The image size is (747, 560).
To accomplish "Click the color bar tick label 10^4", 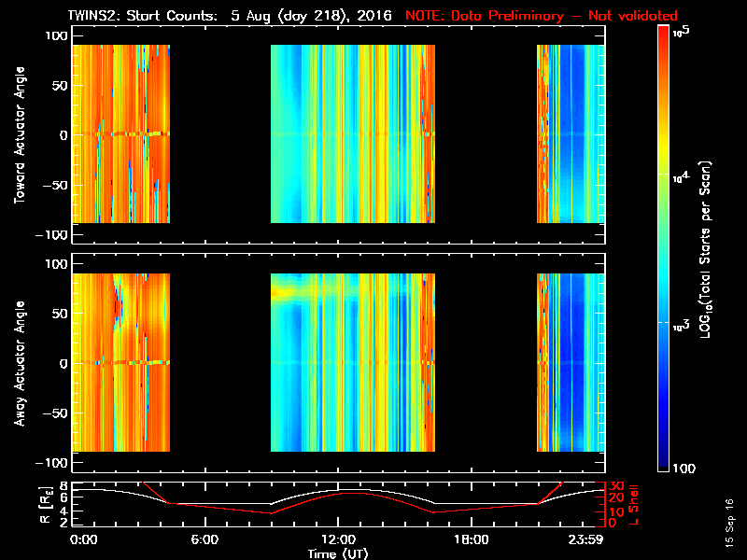I will click(682, 177).
